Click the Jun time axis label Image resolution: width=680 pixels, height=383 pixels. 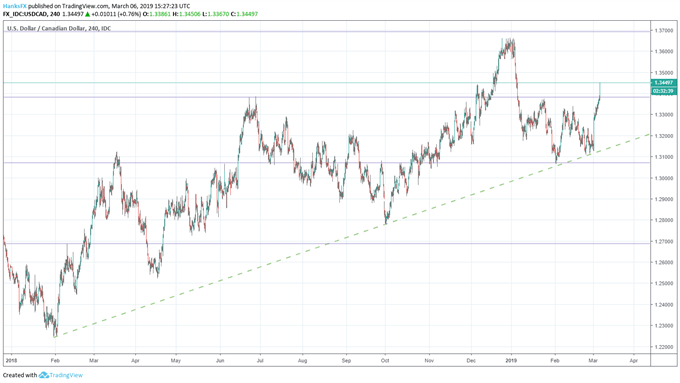tap(220, 360)
